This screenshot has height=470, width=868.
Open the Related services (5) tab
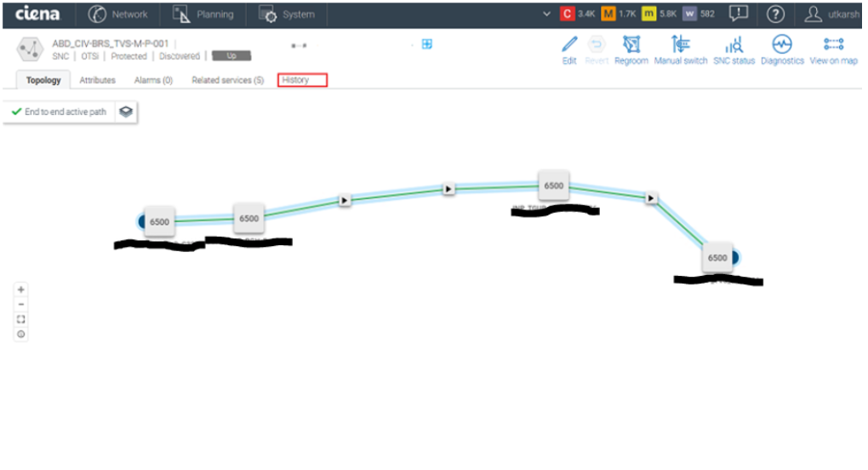(x=227, y=80)
